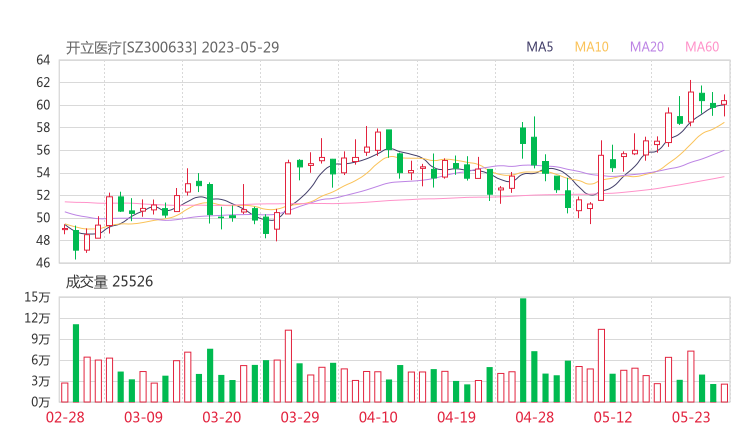The width and height of the screenshot is (740, 440).
Task: Click the 60 price axis label
Action: [x=43, y=105]
